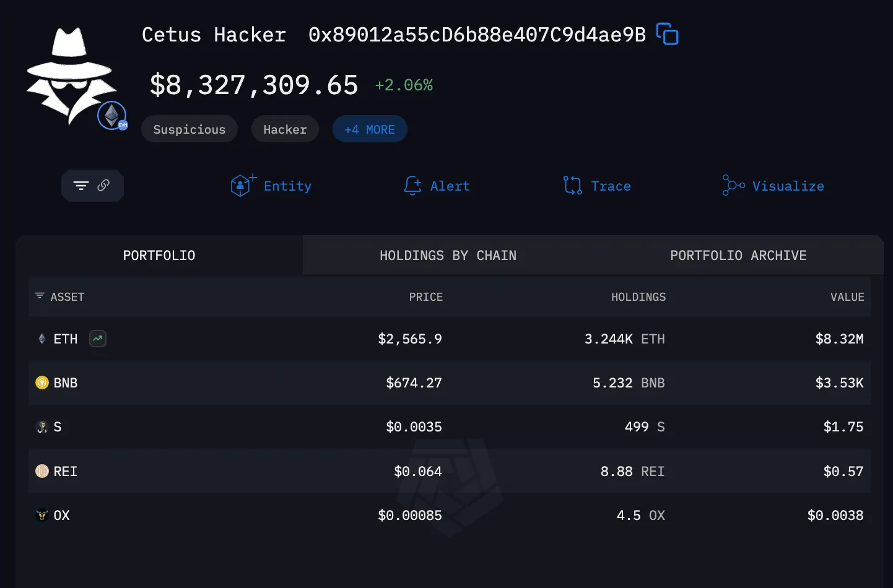893x588 pixels.
Task: Switch to the PORTFOLIO tab
Action: tap(159, 255)
